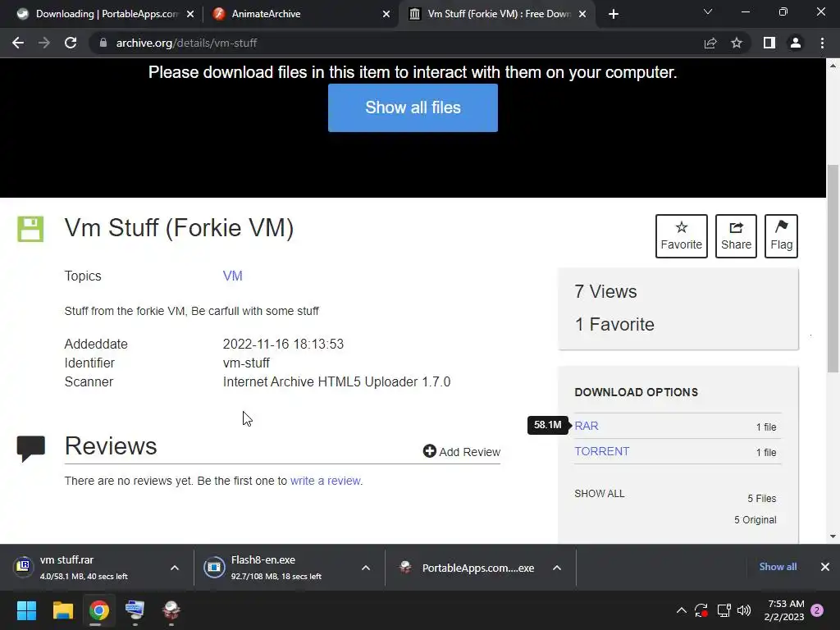Show all downloads
Screen dimensions: 840x630
(x=778, y=567)
